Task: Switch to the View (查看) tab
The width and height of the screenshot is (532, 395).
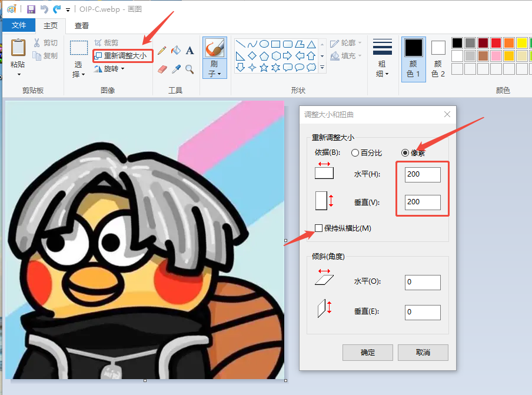Action: 82,25
